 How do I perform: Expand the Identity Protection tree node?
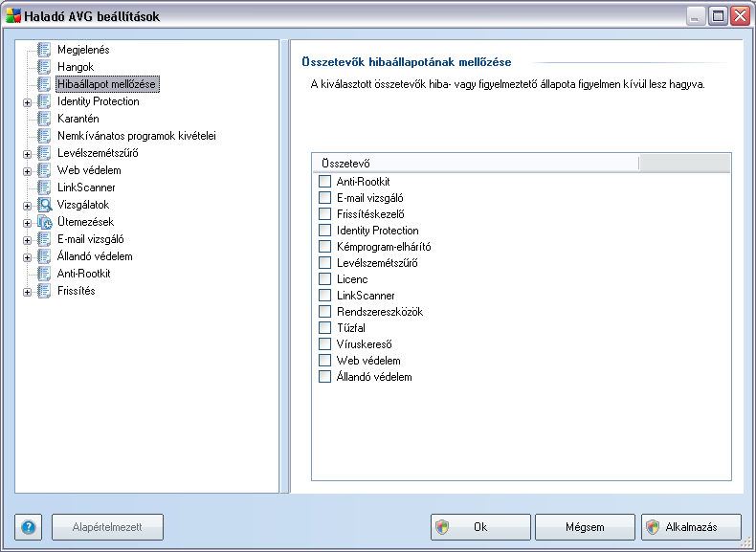(27, 102)
